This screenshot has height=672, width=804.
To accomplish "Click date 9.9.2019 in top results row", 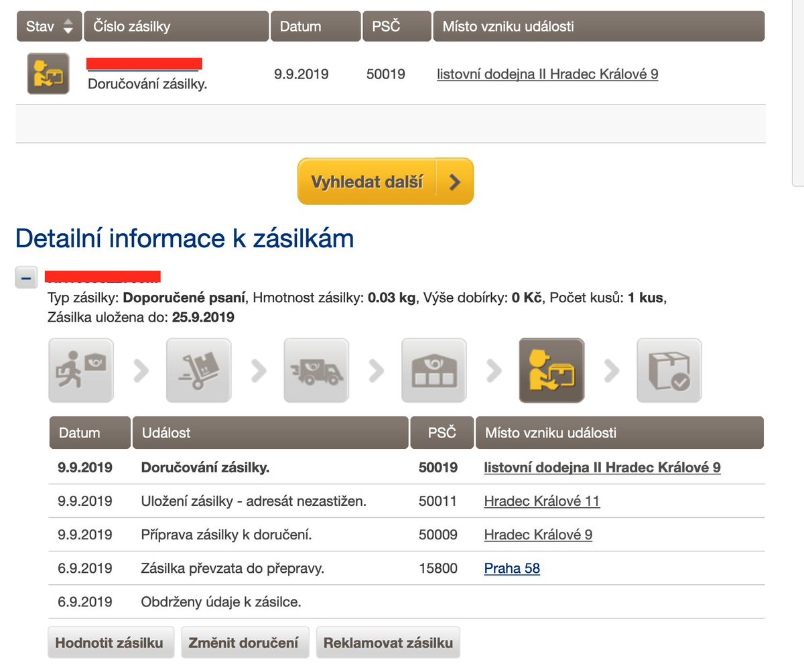I will [x=301, y=74].
